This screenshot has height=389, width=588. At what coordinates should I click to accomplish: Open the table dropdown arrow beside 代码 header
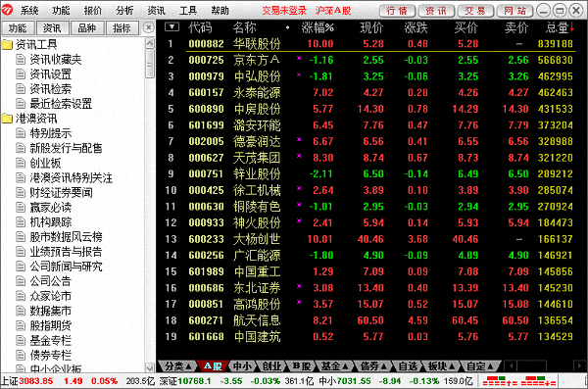pos(172,27)
